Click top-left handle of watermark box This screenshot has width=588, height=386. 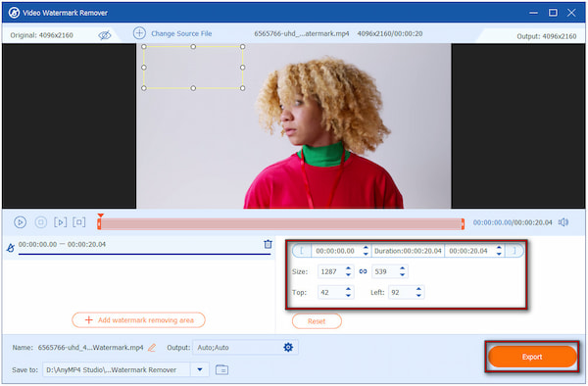click(144, 46)
